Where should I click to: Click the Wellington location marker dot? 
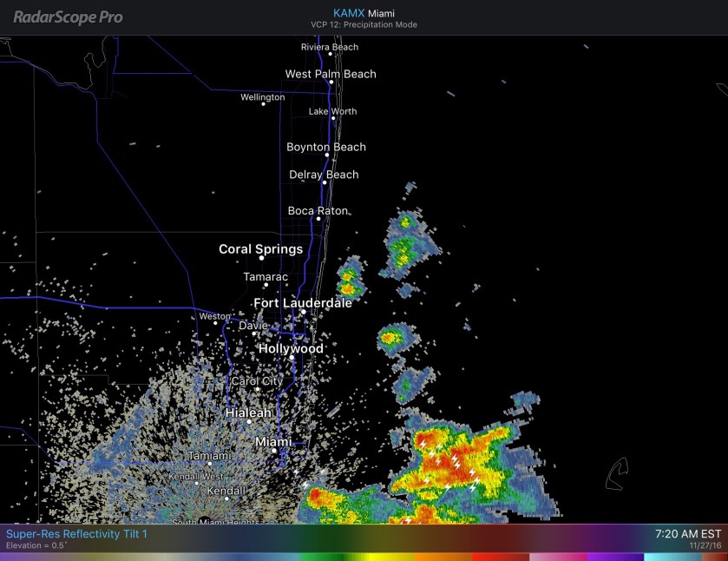pos(263,104)
